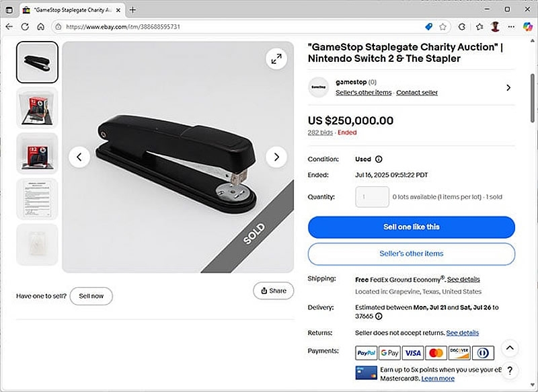Click the Sell one like this button

tap(410, 227)
